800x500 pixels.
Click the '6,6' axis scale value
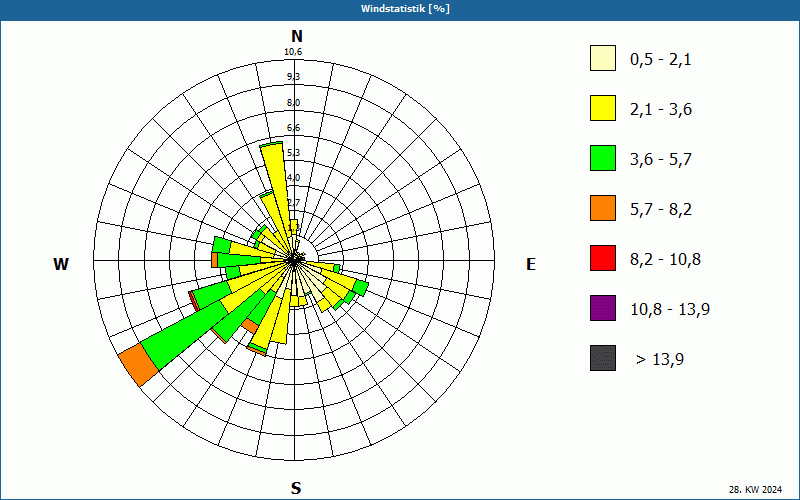293,128
